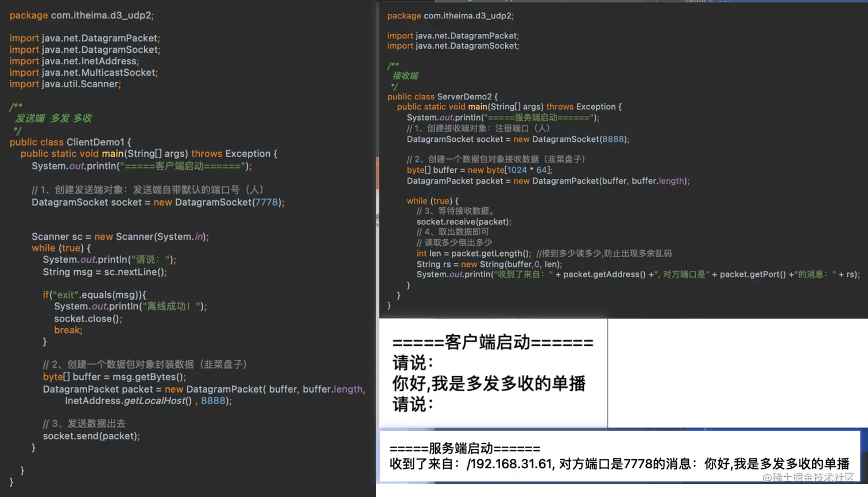Click the package declaration line in ClientDemo1 code
This screenshot has height=497, width=868.
click(x=82, y=15)
